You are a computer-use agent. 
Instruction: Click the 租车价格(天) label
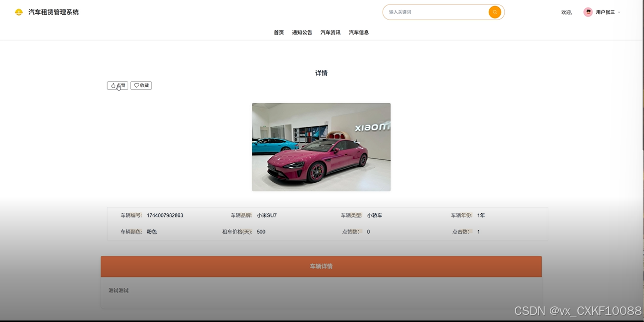point(237,232)
